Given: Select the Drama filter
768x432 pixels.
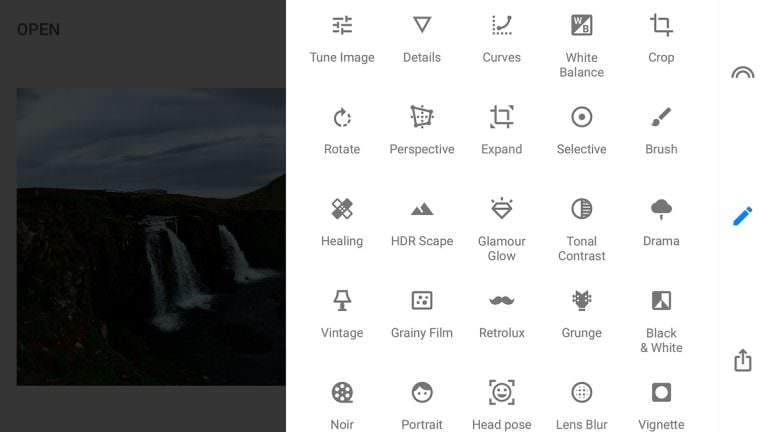Looking at the screenshot, I should coord(661,223).
